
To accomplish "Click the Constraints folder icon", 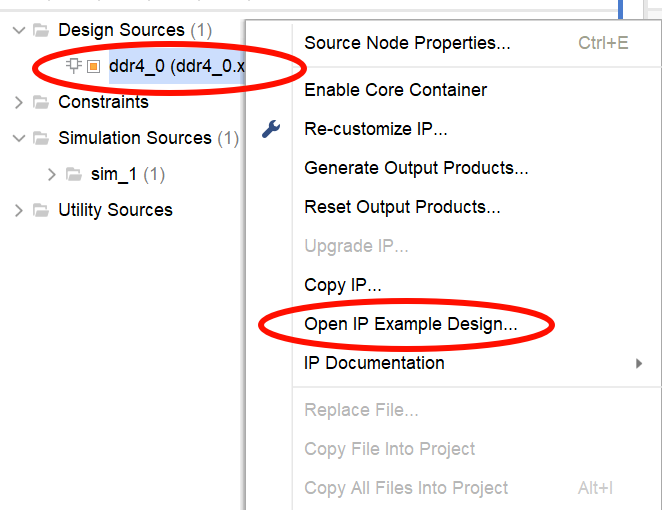I will (41, 102).
